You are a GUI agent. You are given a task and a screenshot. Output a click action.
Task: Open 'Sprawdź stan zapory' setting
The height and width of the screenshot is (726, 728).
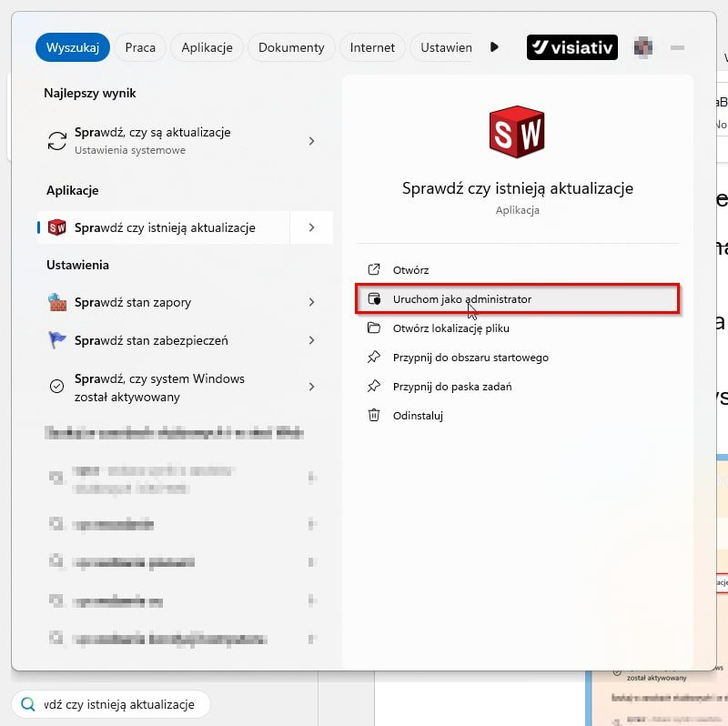click(x=185, y=302)
